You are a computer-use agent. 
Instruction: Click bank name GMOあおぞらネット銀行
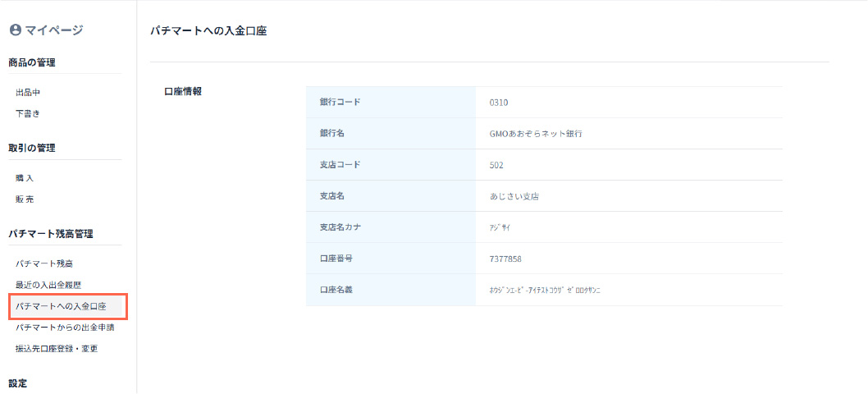[x=536, y=134]
